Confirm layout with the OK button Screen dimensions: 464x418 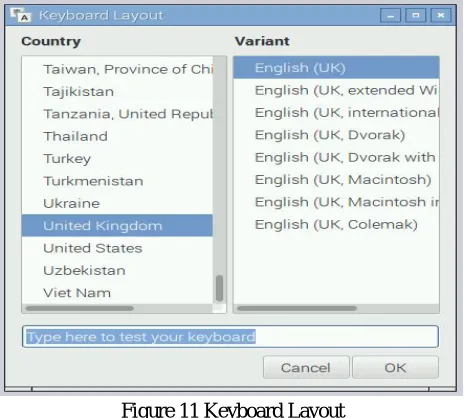pos(395,367)
